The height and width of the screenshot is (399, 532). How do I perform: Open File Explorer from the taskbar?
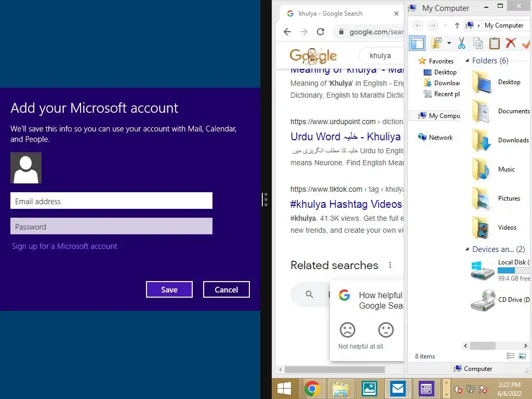tap(341, 389)
